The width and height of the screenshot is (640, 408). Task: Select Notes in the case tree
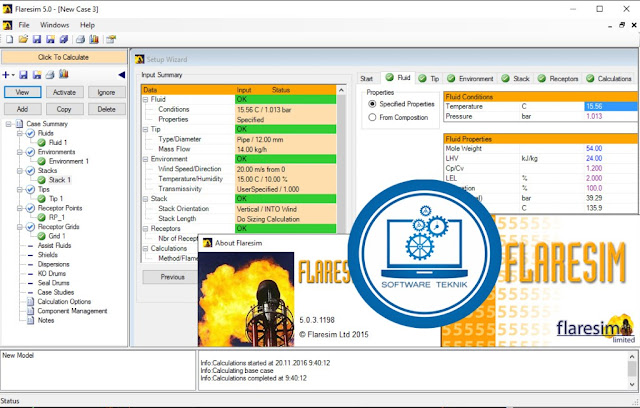[x=46, y=320]
